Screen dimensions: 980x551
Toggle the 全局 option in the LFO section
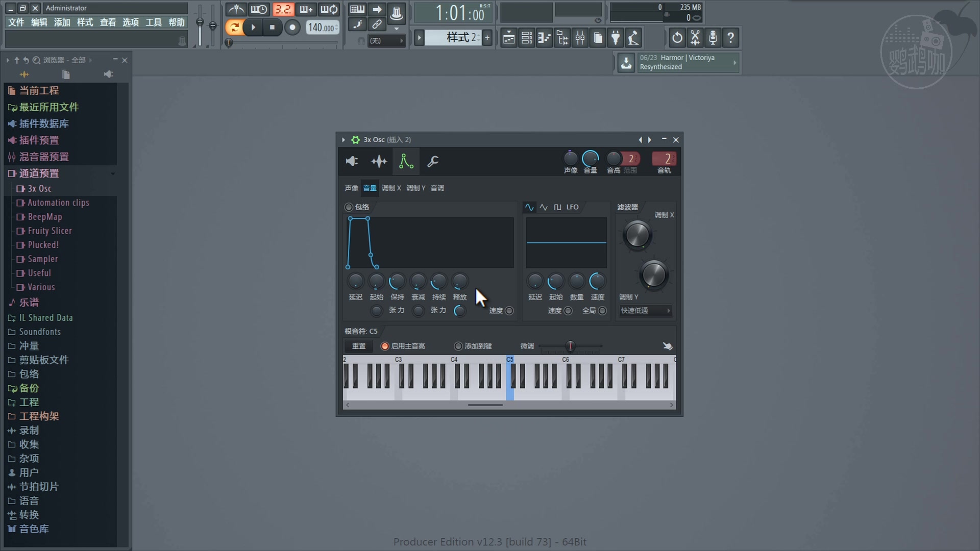602,311
